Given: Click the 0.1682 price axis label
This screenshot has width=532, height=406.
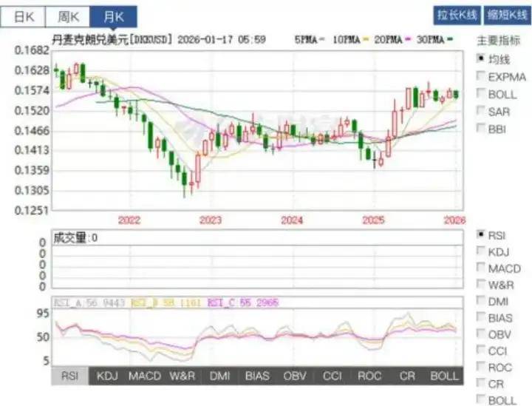Looking at the screenshot, I should click(33, 50).
